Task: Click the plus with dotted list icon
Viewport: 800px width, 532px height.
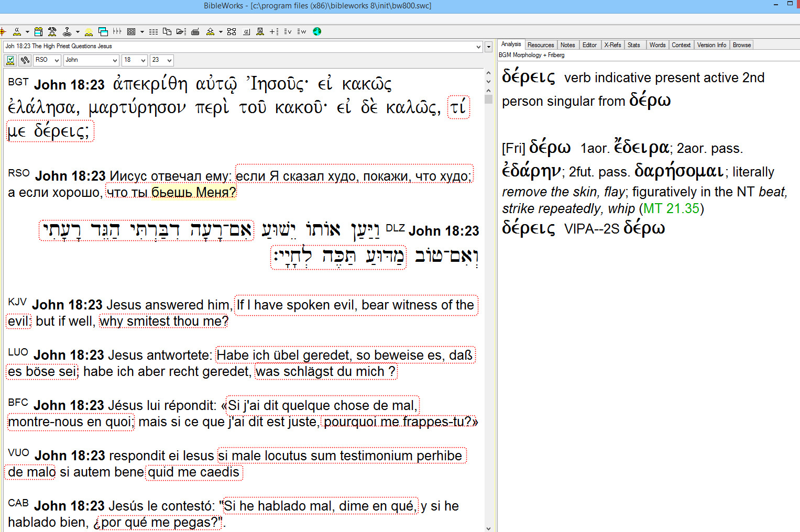Action: coord(274,31)
